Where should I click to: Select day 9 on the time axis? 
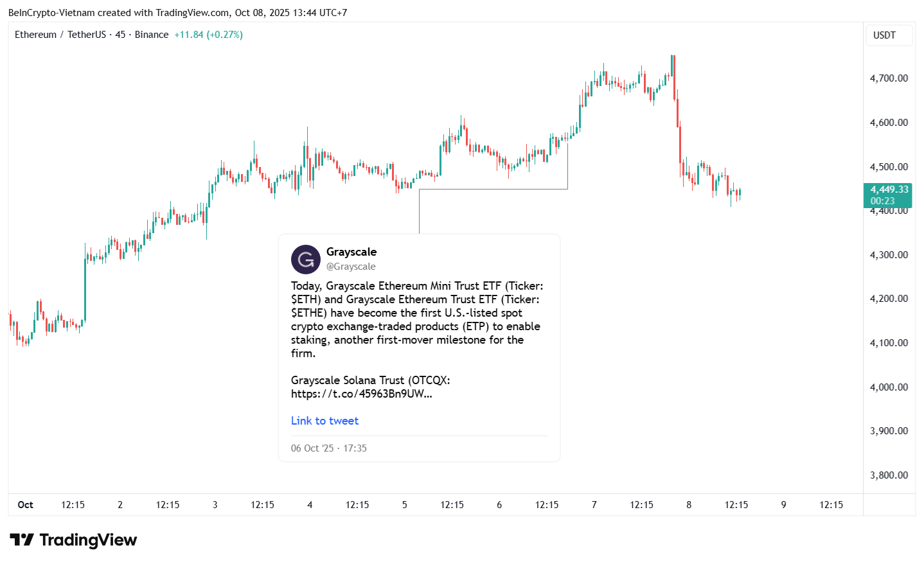click(783, 505)
